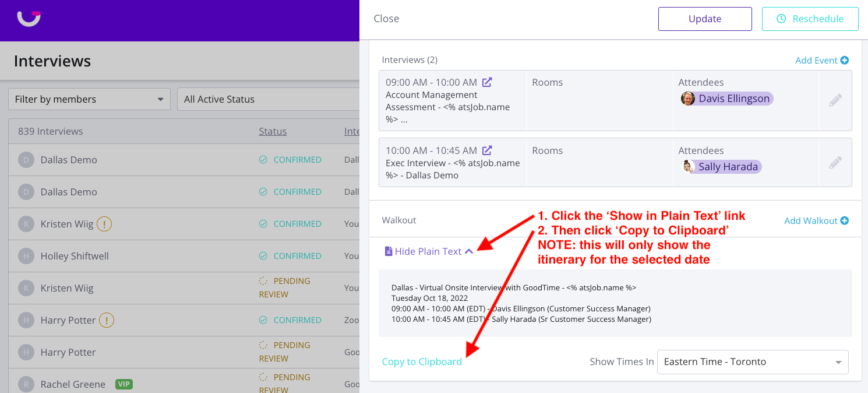
Task: Click the warning icon beside Harry Potter
Action: [x=107, y=320]
